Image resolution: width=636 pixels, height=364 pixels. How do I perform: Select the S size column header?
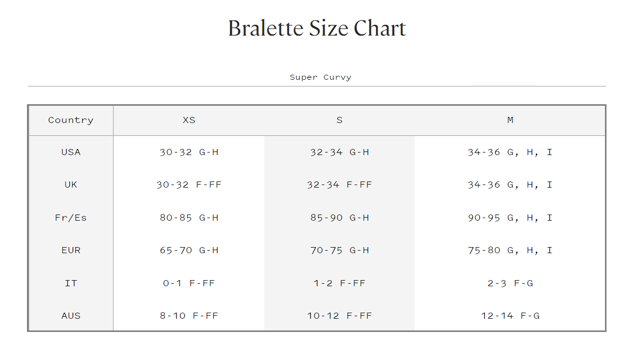tap(339, 120)
